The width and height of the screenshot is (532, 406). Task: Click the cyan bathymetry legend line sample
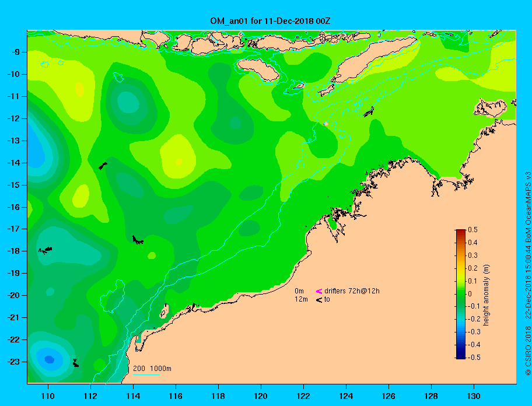click(146, 375)
